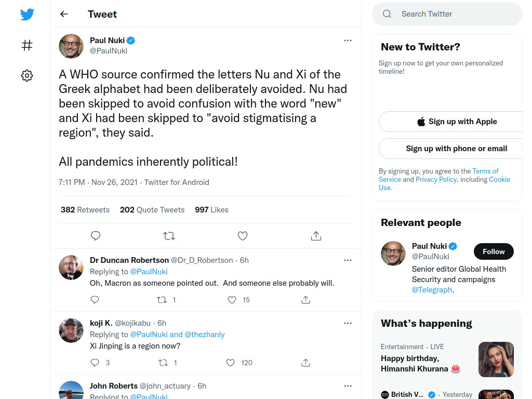Retweet Paul Nuki's main tweet
This screenshot has height=399, width=532.
(169, 236)
